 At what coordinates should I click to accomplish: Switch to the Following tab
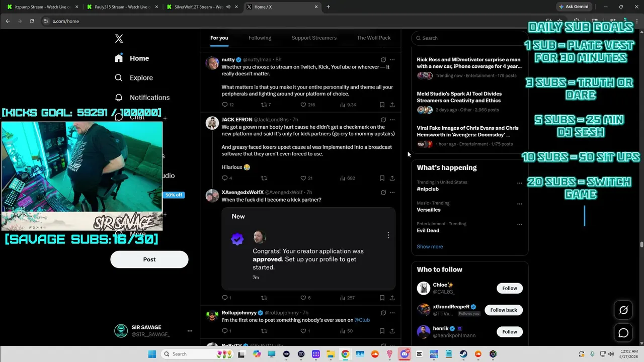(x=260, y=38)
